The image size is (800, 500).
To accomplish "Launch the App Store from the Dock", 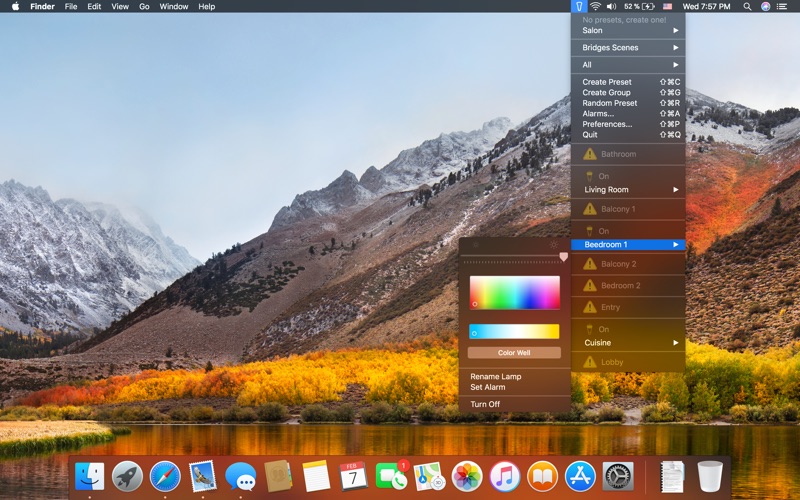I will point(580,476).
